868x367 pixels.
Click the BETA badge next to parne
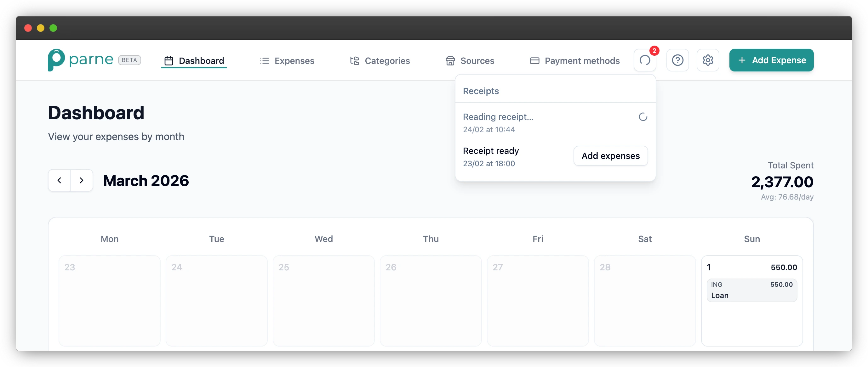point(129,59)
